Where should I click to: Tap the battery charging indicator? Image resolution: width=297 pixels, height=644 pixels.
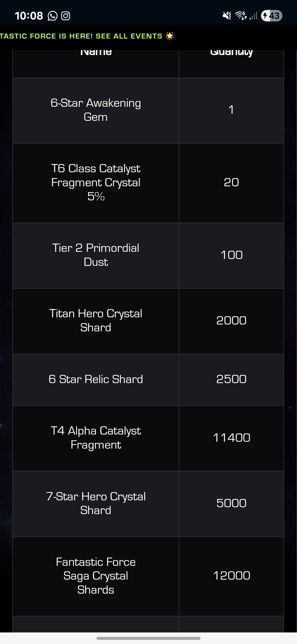pyautogui.click(x=271, y=16)
